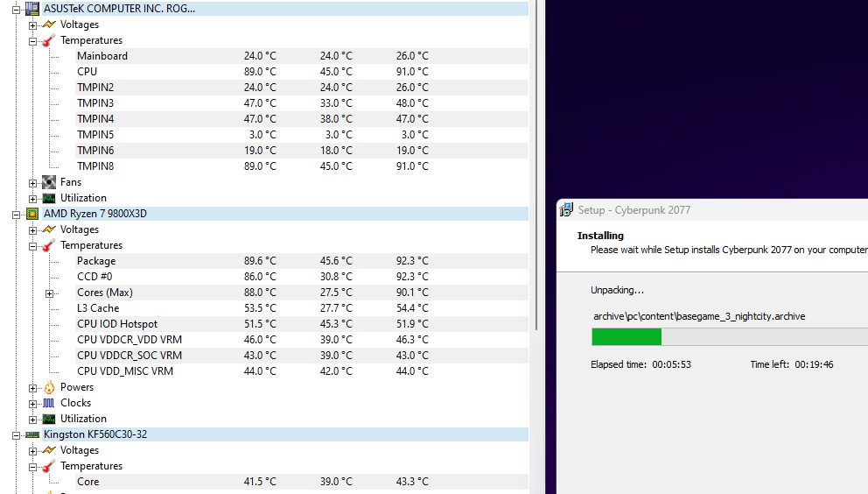Click the thermometer icon under AMD Ryzen Temperatures

click(x=49, y=245)
